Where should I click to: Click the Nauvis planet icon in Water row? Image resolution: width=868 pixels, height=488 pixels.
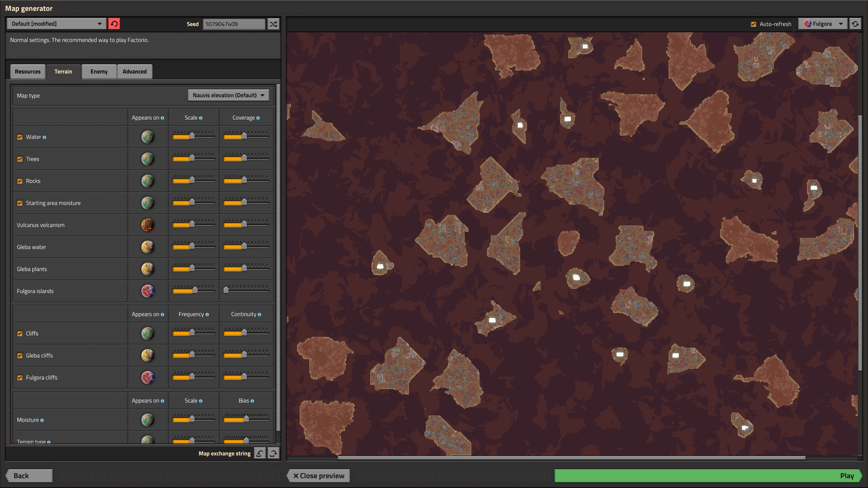[147, 137]
